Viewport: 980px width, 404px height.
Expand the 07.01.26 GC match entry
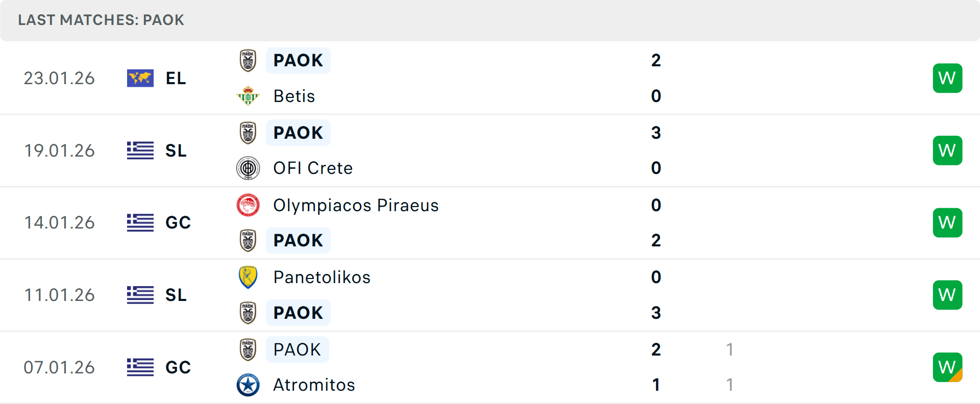pyautogui.click(x=490, y=367)
